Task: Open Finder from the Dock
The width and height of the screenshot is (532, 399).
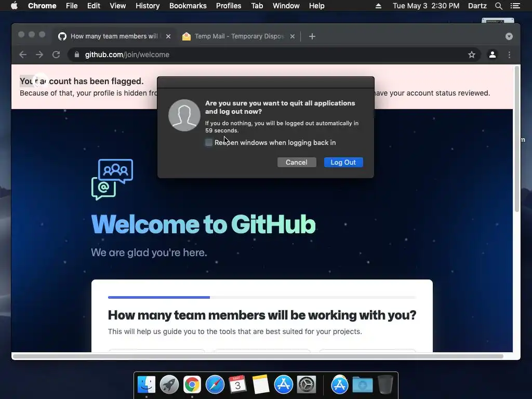Action: coord(147,385)
